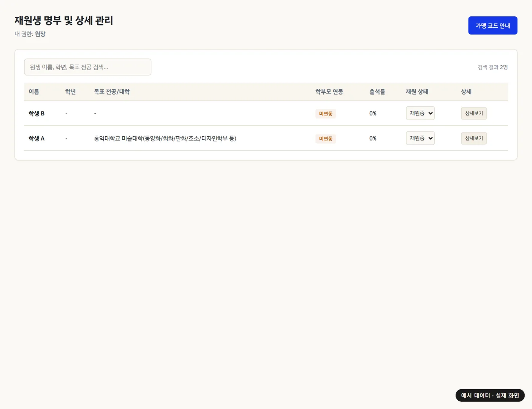The width and height of the screenshot is (532, 409).
Task: Click the 학부모 연동 column header
Action: tap(329, 92)
